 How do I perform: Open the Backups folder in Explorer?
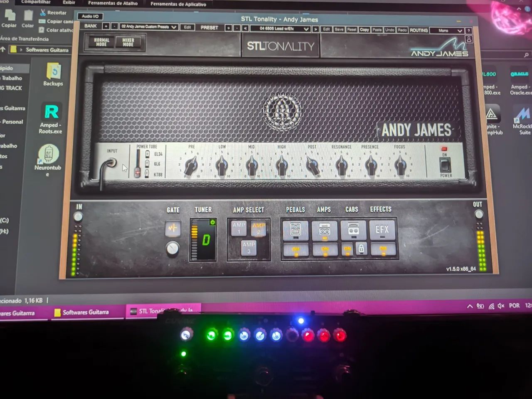tap(53, 74)
